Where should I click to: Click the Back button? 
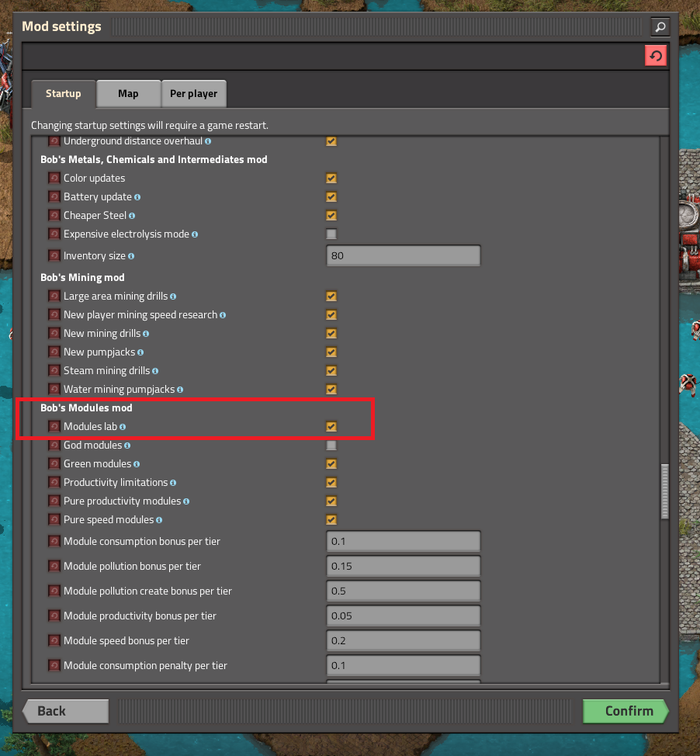[x=65, y=710]
